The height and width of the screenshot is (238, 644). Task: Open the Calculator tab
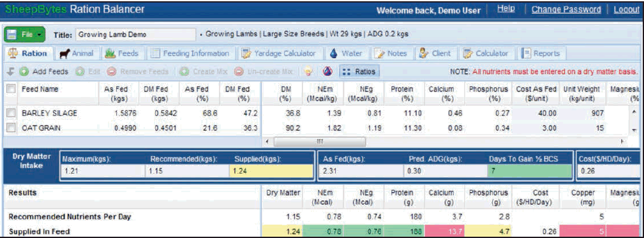[x=486, y=54]
